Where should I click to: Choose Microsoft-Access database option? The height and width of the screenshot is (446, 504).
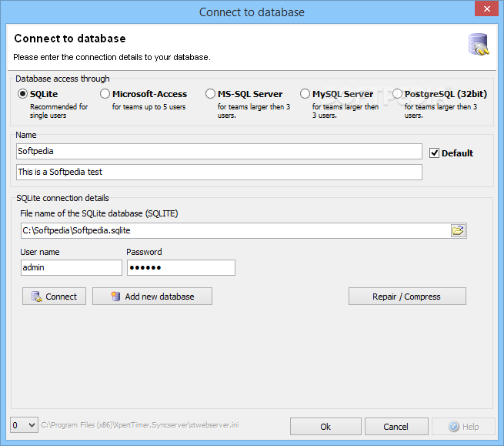[105, 94]
